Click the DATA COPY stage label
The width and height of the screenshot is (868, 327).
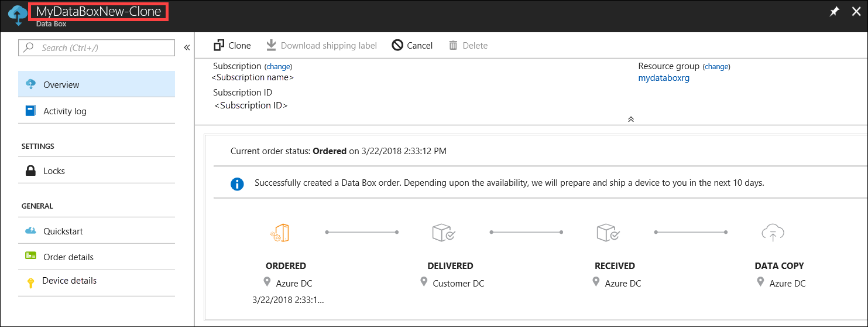point(779,265)
